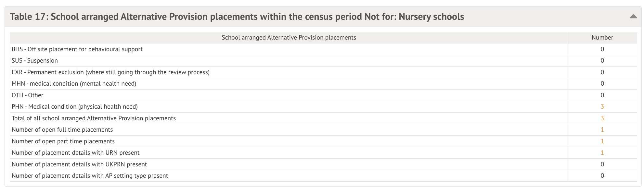Click the zero value in BHS row

coord(602,49)
